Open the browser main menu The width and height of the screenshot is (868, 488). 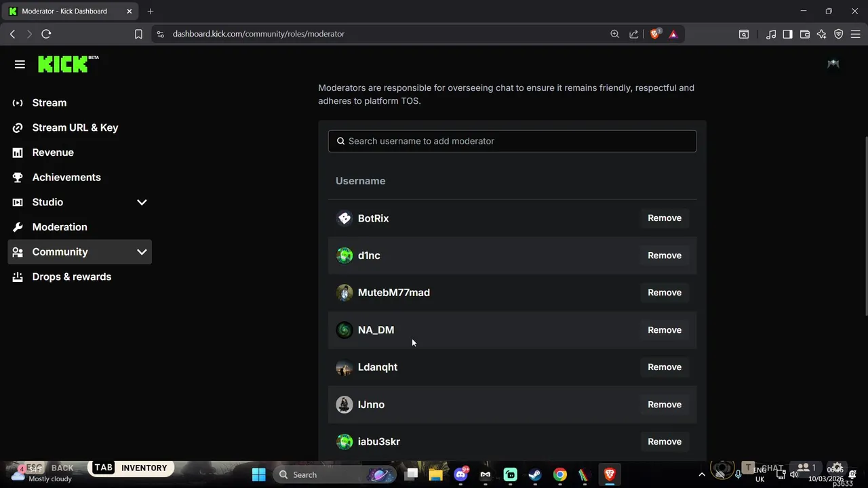point(856,34)
